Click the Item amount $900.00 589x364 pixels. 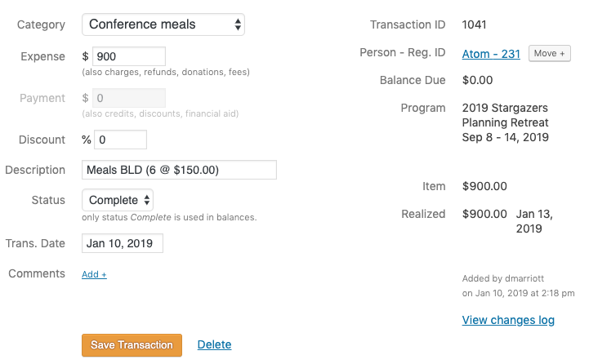pyautogui.click(x=484, y=186)
